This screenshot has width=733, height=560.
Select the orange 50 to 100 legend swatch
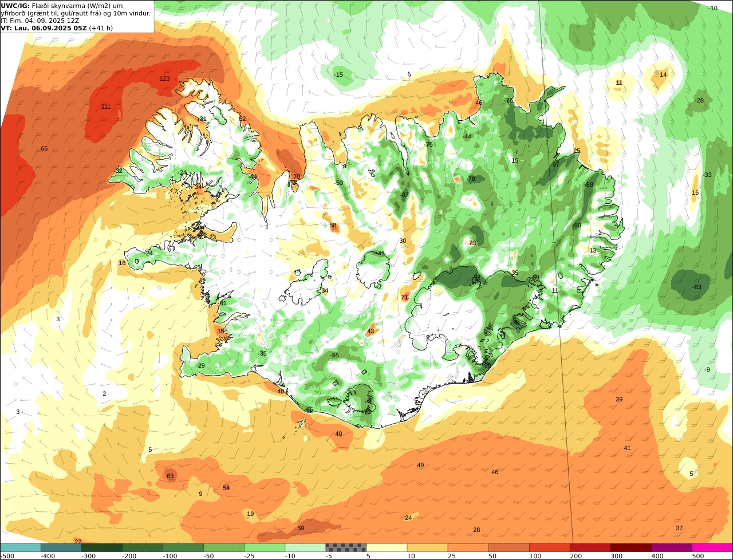click(509, 547)
